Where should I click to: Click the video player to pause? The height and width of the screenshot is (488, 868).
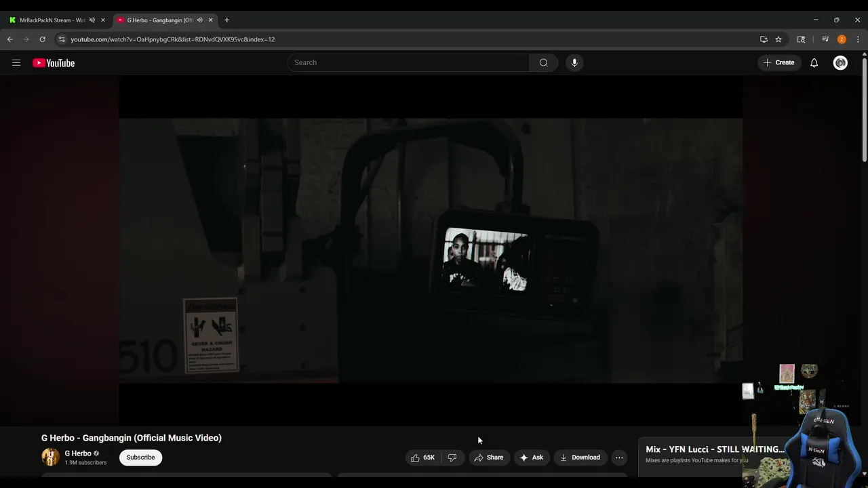point(431,251)
